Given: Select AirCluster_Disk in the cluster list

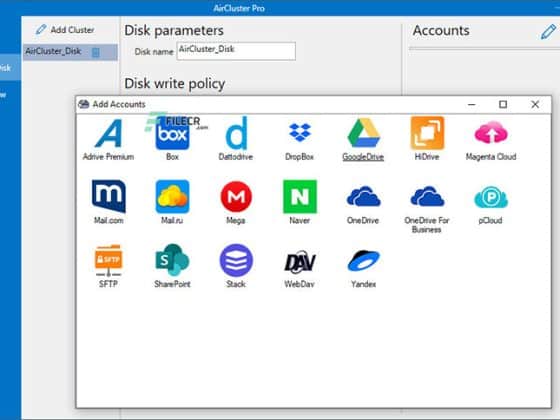Looking at the screenshot, I should coord(70,52).
